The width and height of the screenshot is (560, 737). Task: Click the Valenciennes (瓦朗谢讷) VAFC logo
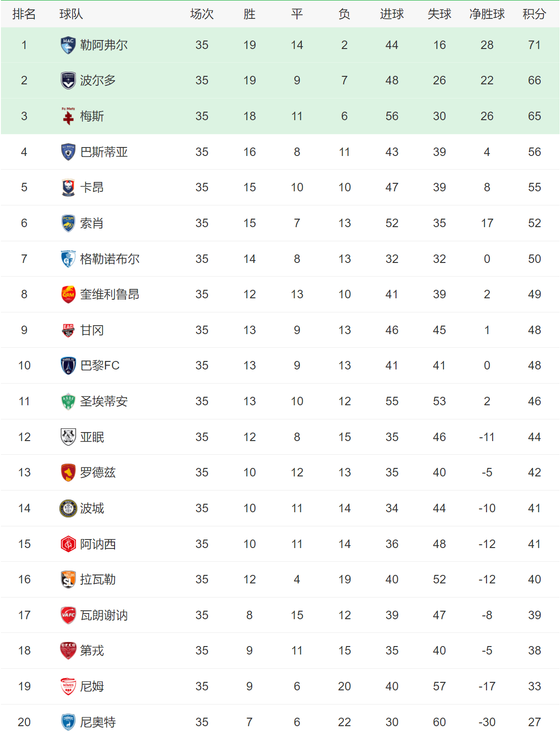pos(68,615)
